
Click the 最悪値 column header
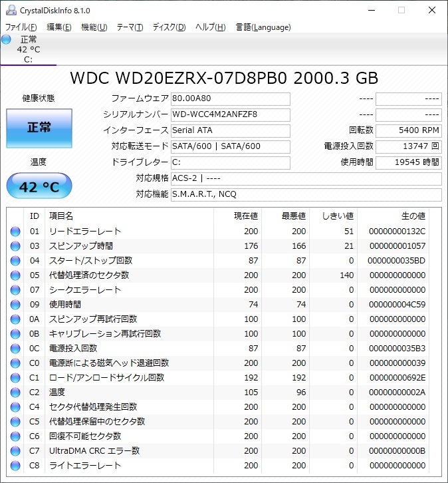click(286, 216)
